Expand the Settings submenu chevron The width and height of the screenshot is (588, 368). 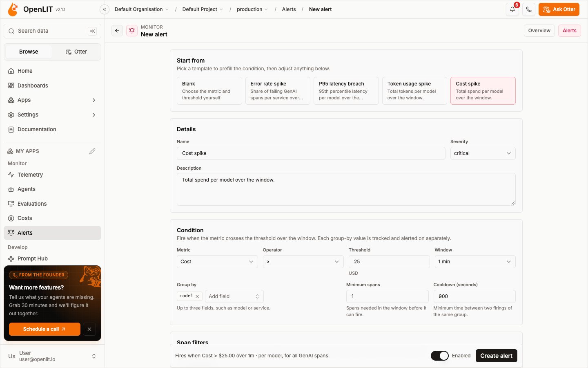click(x=94, y=115)
